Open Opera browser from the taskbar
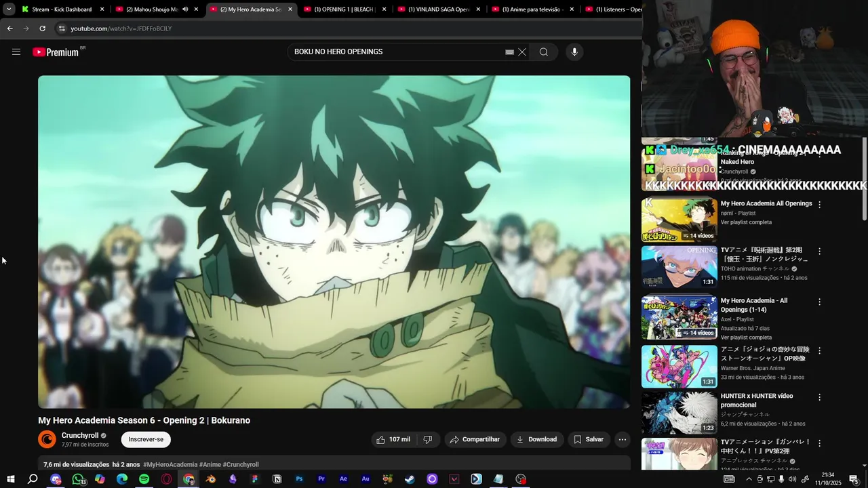 (166, 479)
